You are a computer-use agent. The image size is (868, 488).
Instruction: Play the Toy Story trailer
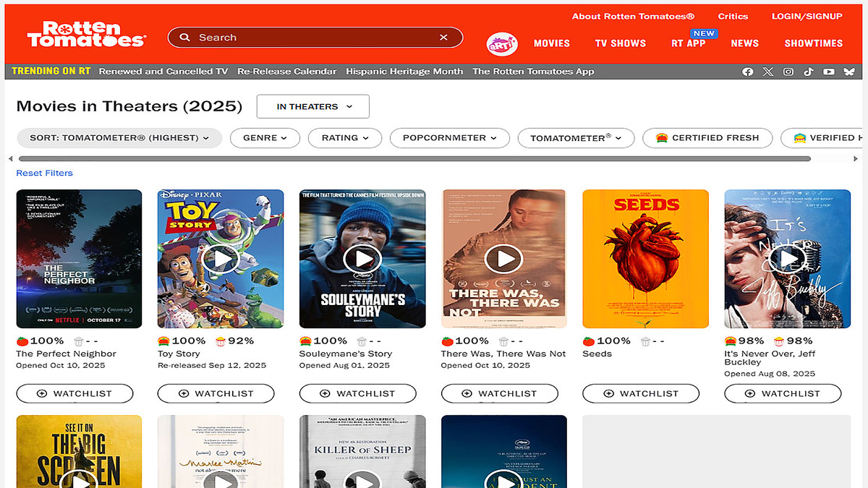221,258
